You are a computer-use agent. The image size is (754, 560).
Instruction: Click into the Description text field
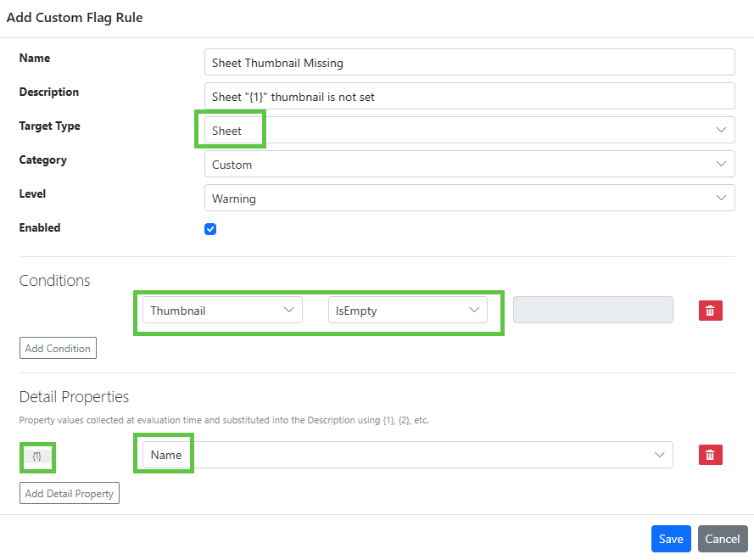pos(469,97)
